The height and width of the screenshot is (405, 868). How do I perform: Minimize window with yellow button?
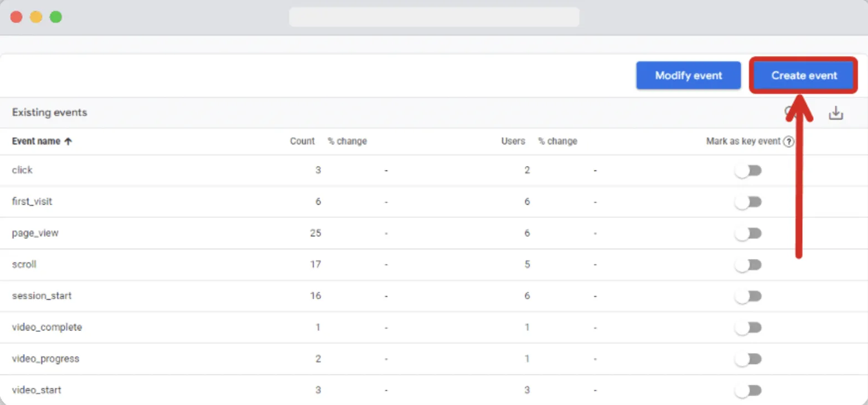(x=36, y=17)
